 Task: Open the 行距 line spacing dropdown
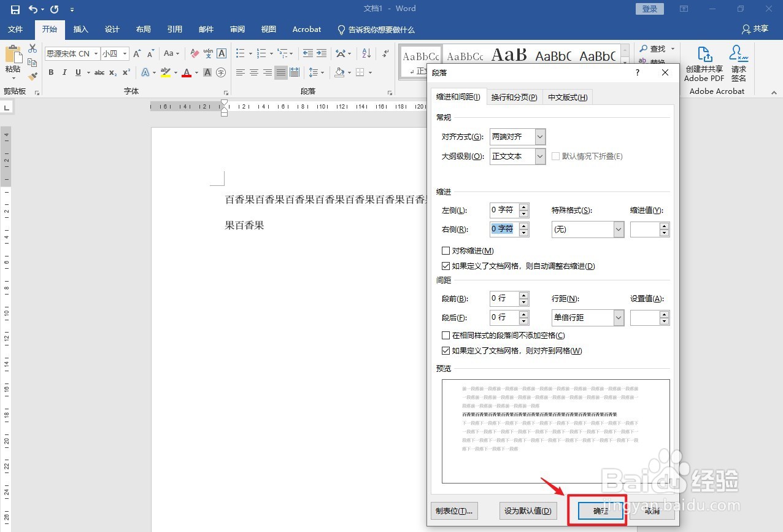click(x=619, y=318)
